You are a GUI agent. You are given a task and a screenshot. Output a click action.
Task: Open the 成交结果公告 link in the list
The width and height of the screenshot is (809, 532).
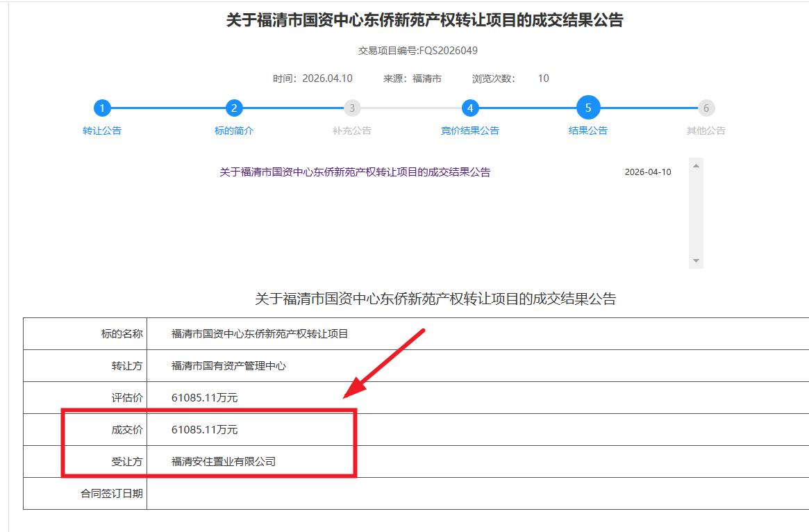(355, 172)
